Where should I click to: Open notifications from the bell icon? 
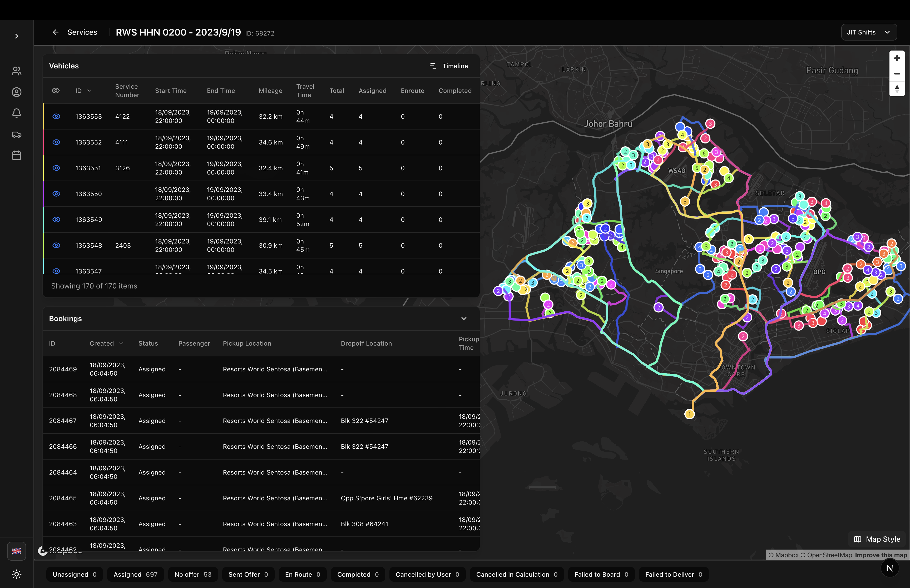click(x=16, y=113)
